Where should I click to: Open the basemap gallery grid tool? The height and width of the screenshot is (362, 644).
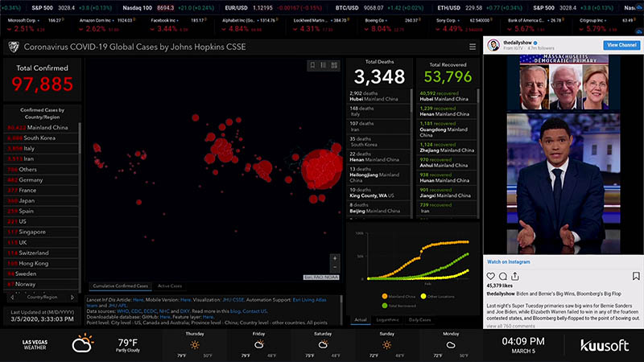pos(334,65)
